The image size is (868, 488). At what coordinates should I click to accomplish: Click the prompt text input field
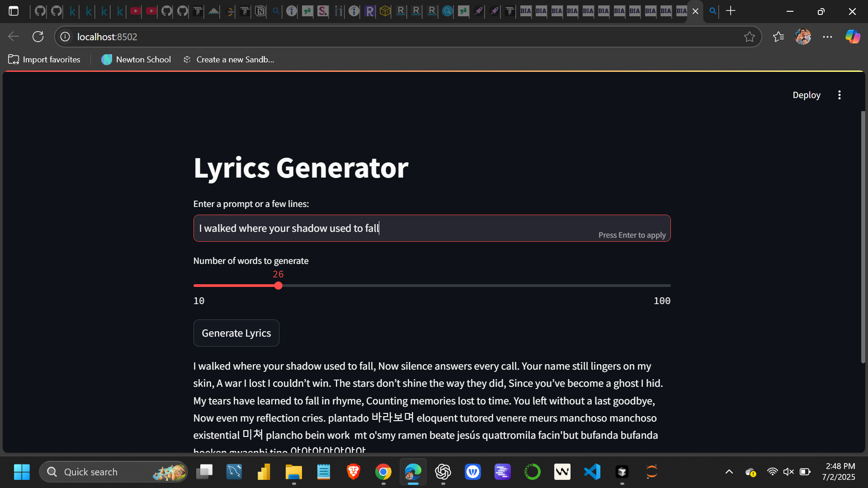pyautogui.click(x=432, y=228)
